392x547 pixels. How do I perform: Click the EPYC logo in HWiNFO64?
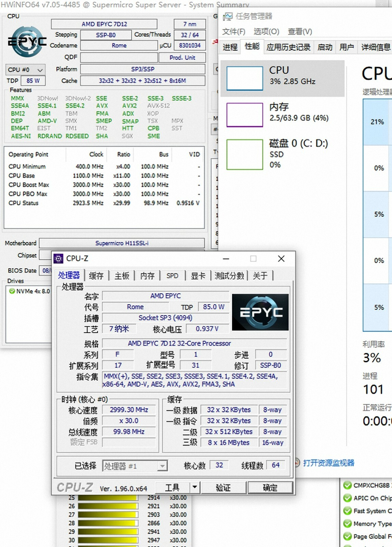[27, 42]
